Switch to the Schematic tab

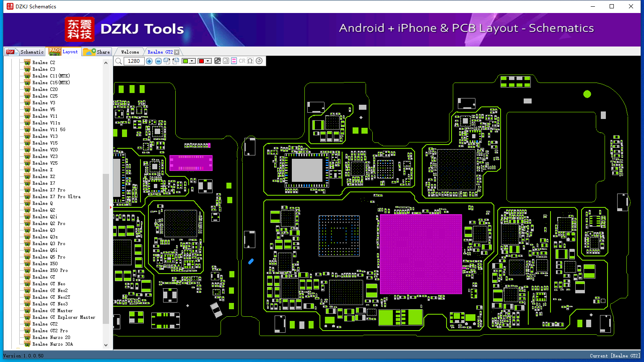pyautogui.click(x=25, y=52)
